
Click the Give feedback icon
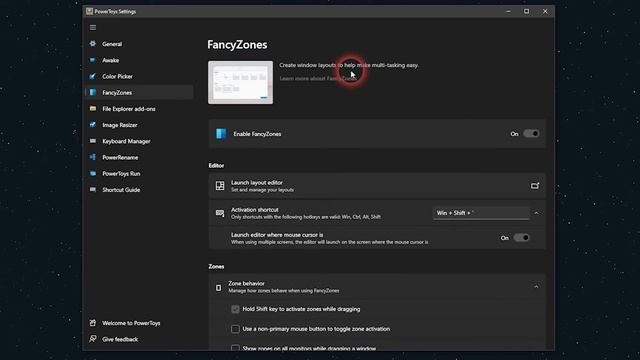(93, 339)
